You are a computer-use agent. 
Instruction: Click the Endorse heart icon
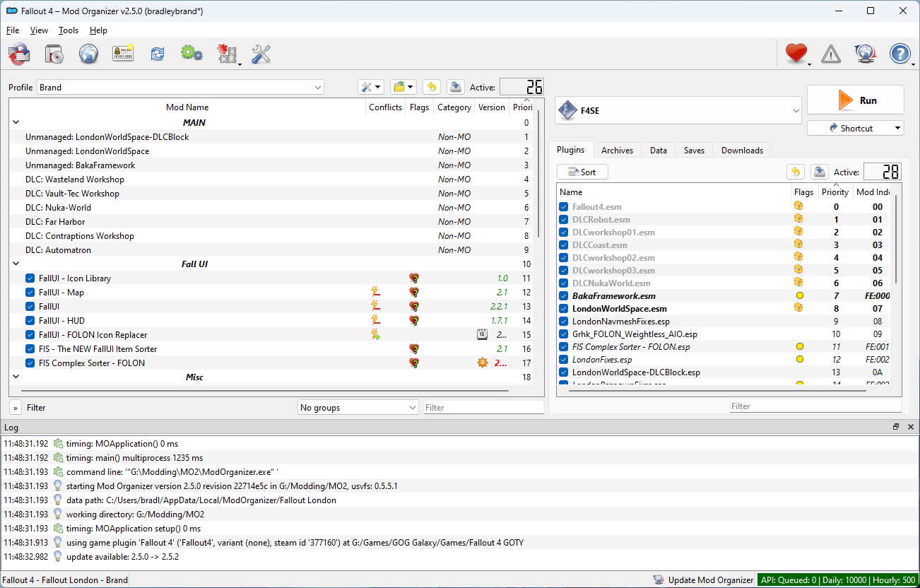[x=796, y=54]
